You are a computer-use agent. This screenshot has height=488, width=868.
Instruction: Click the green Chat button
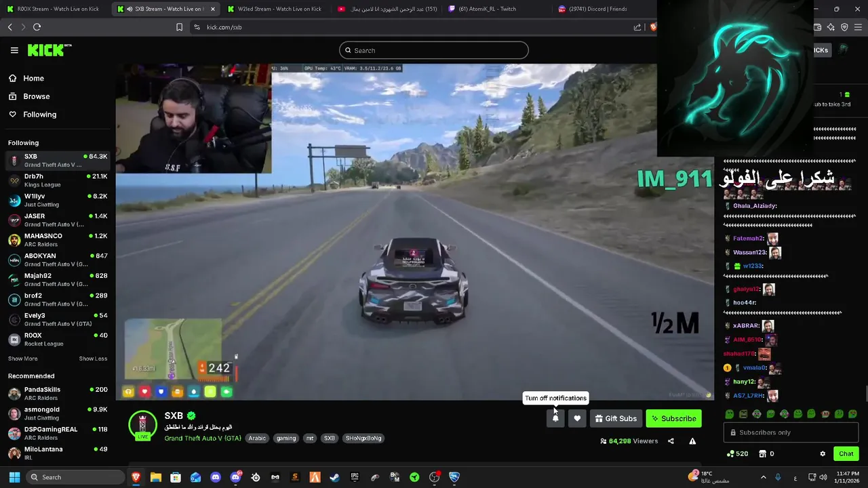coord(846,453)
